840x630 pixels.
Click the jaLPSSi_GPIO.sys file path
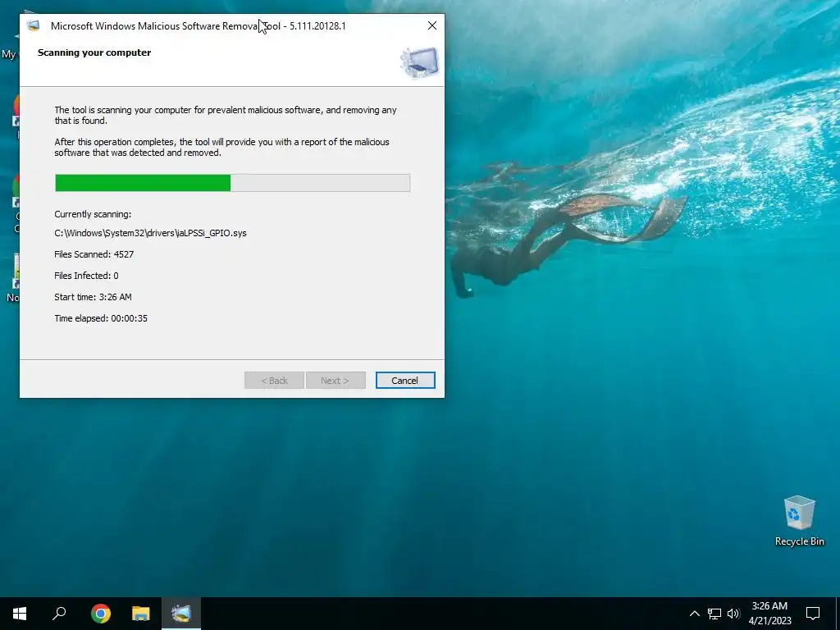(x=151, y=233)
